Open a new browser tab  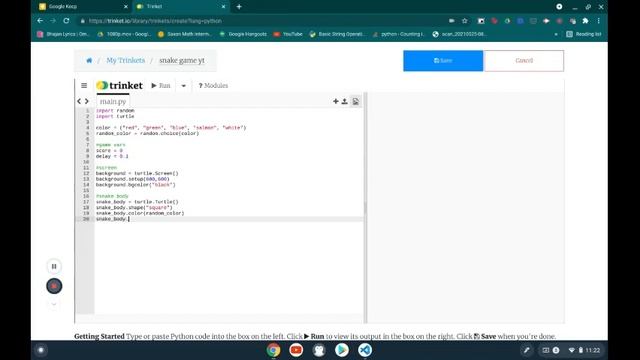(x=239, y=7)
